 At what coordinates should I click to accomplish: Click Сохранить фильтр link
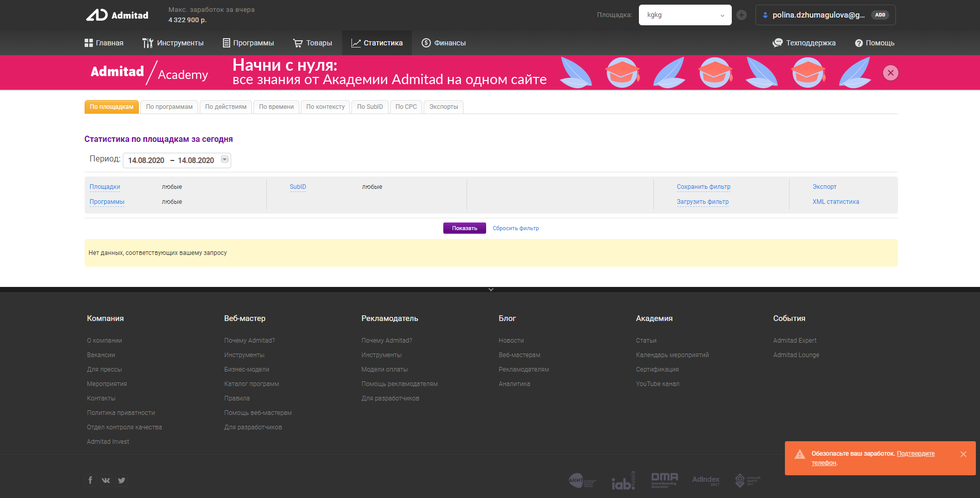coord(703,187)
